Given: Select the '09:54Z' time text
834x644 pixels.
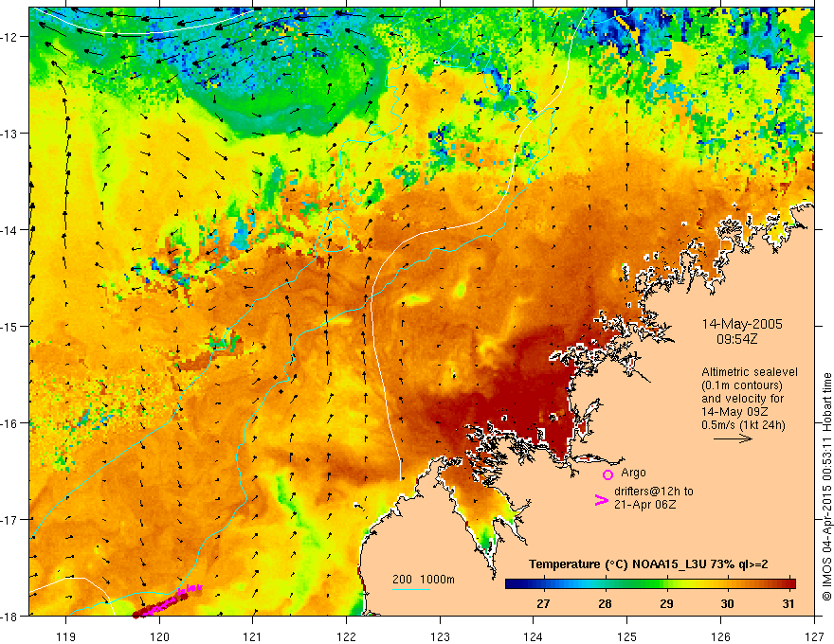Looking at the screenshot, I should coord(736,338).
